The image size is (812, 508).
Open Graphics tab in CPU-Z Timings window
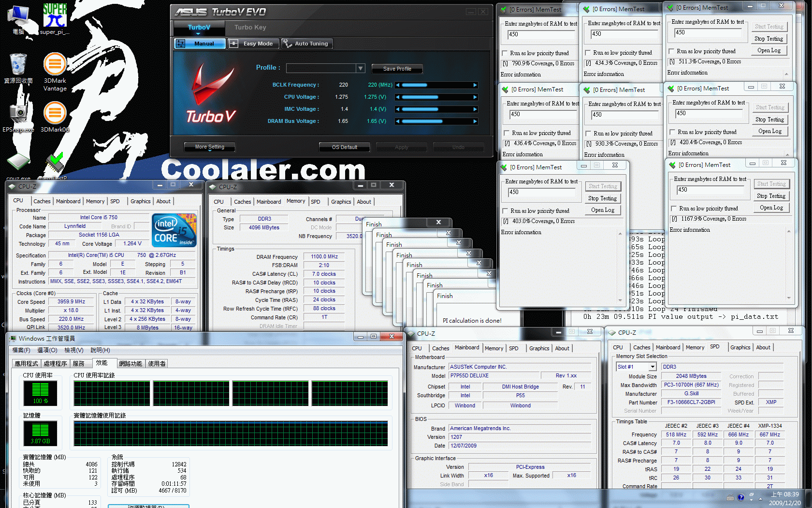click(x=341, y=202)
